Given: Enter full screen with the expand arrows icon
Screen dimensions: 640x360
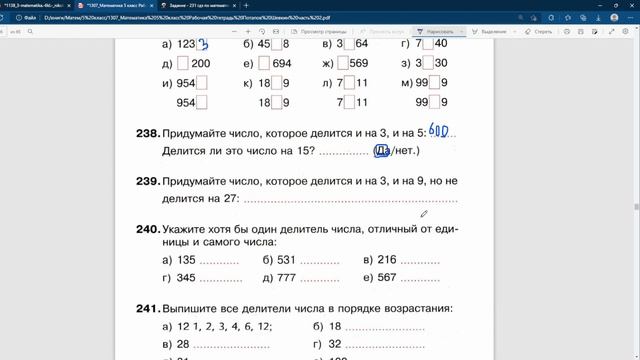Looking at the screenshot, I should pyautogui.click(x=611, y=31).
